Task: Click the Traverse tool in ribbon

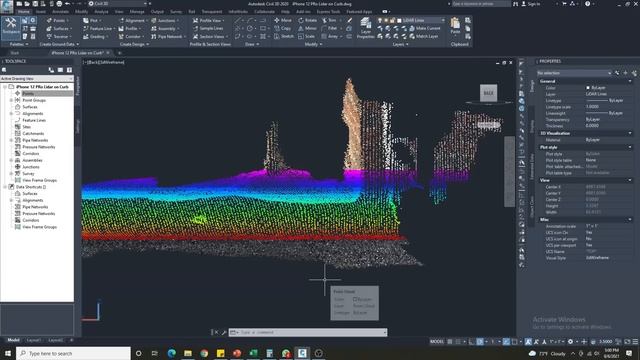Action: pos(58,36)
